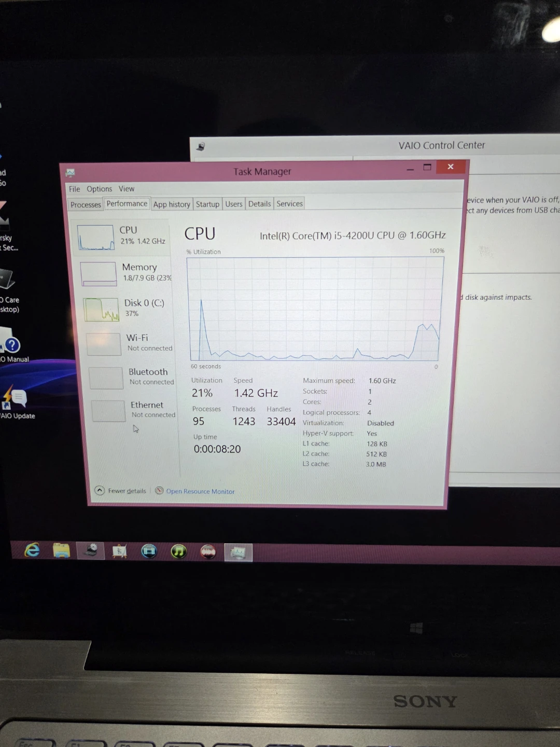The width and height of the screenshot is (560, 747).
Task: Click the Task Manager title bar icon
Action: tap(71, 172)
